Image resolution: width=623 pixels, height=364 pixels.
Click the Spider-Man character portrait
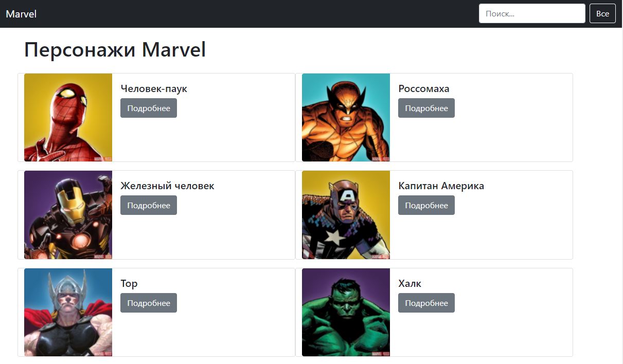pos(67,117)
